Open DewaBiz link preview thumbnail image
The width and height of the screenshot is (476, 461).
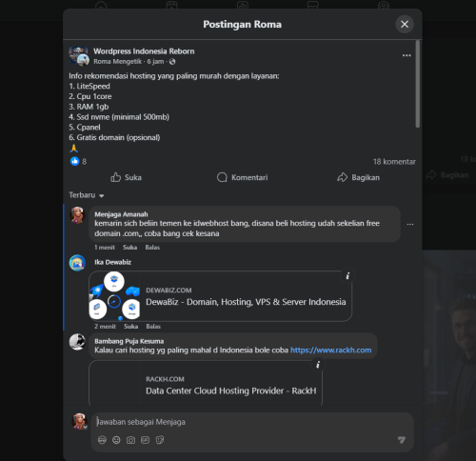tap(114, 296)
